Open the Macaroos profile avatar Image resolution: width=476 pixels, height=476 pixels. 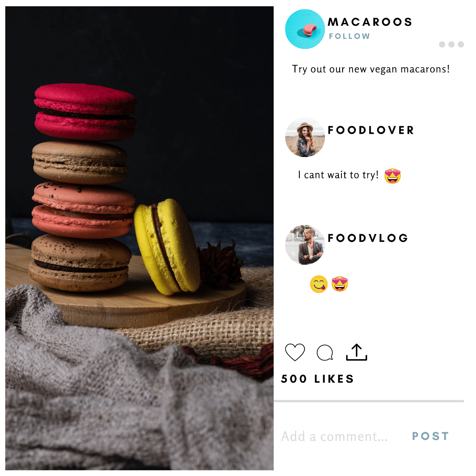point(305,29)
